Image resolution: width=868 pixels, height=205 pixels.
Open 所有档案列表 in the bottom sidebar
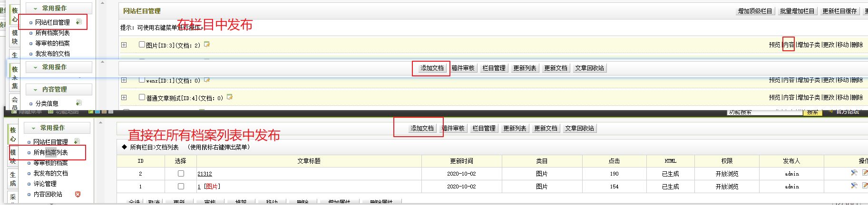50,152
